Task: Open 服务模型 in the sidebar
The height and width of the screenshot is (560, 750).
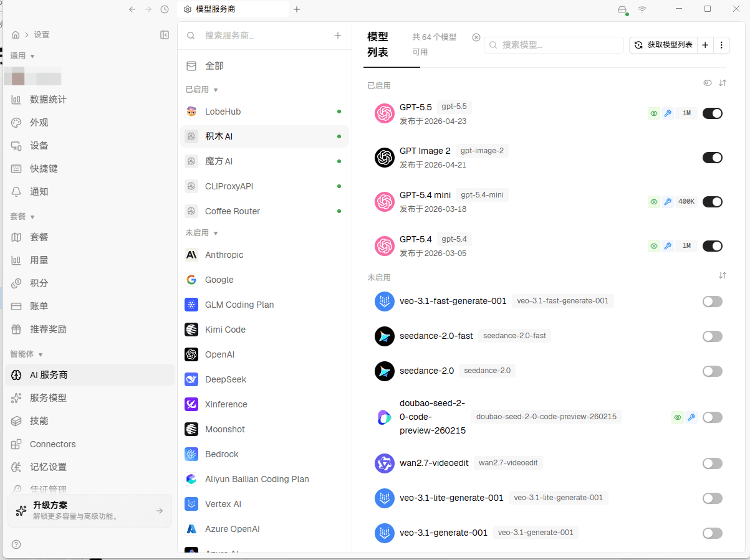Action: pos(90,398)
